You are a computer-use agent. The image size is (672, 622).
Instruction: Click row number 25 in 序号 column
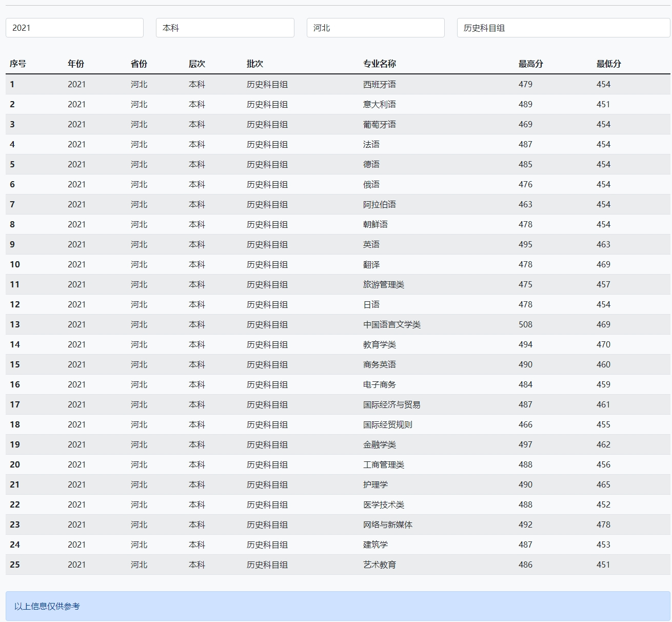[15, 565]
